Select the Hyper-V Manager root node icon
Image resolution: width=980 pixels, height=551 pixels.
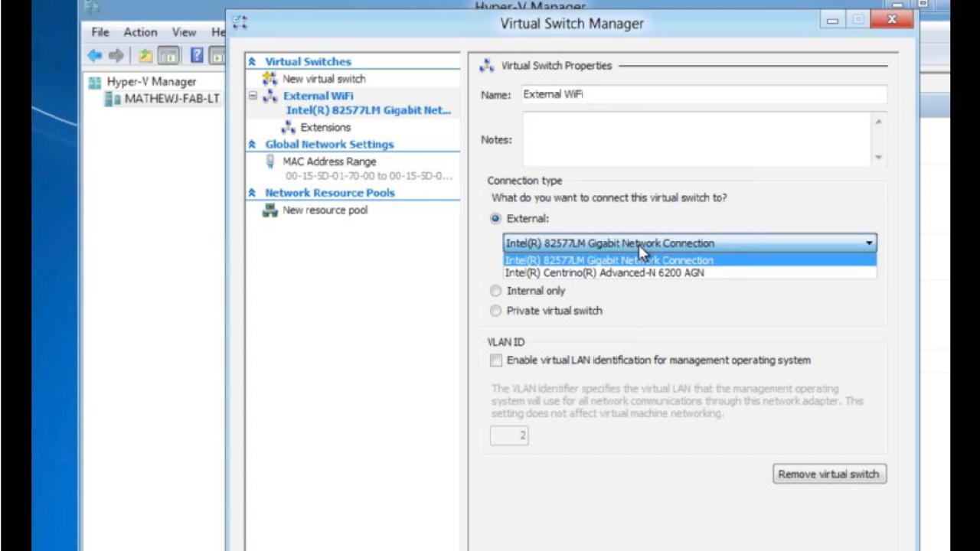click(94, 82)
